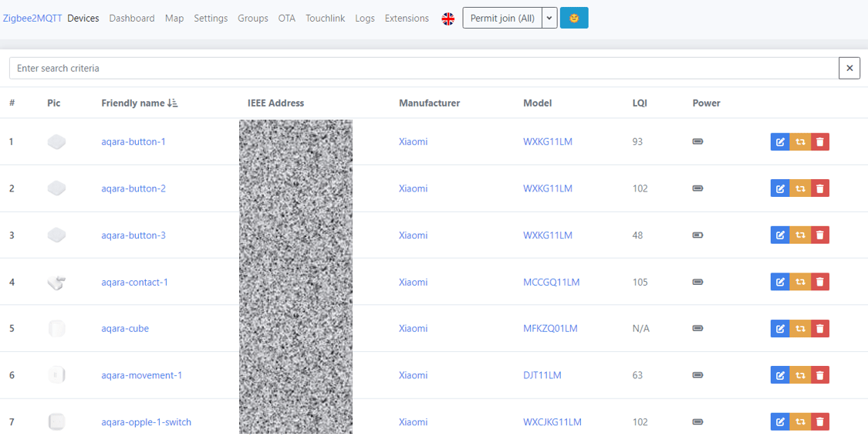Open the UK flag language selector
Viewport: 868px width, 447px height.
(x=448, y=19)
